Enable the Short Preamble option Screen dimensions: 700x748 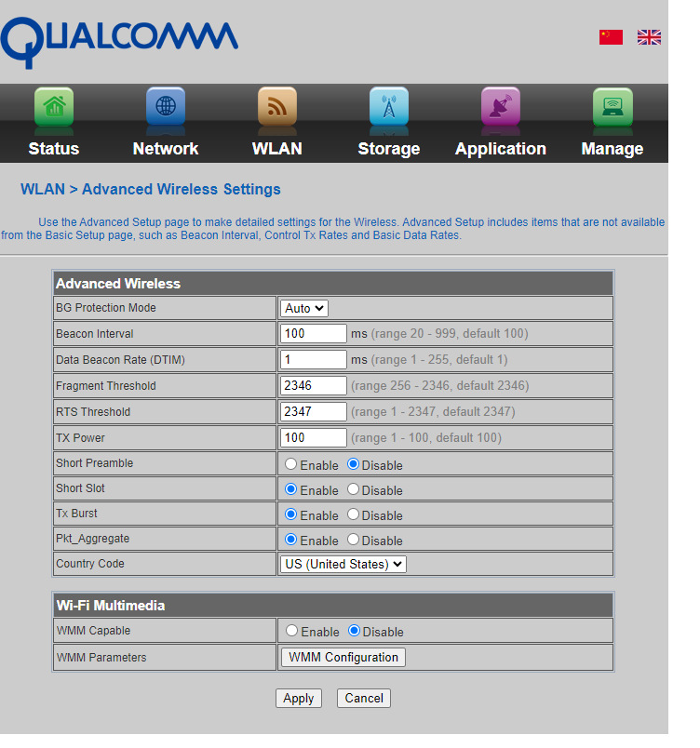pyautogui.click(x=291, y=464)
